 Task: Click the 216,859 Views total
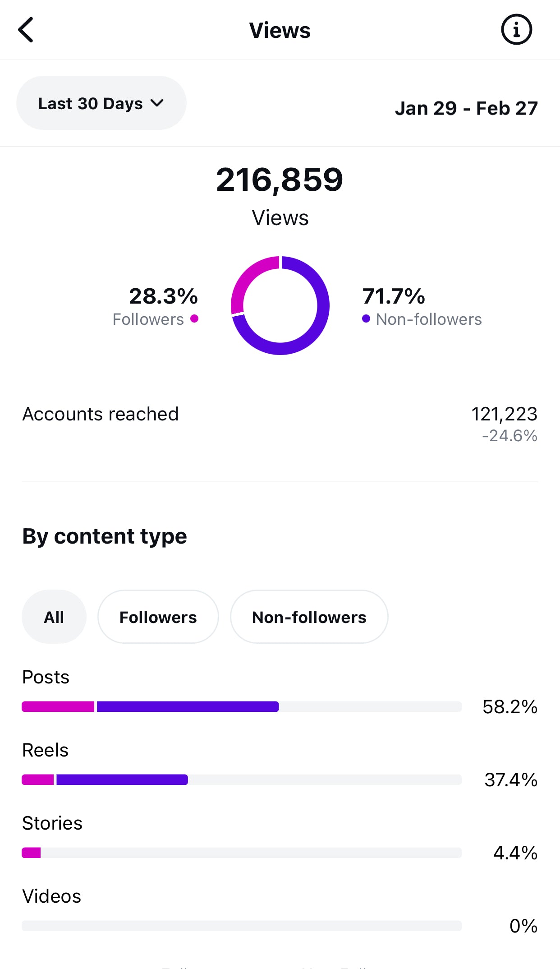coord(280,180)
